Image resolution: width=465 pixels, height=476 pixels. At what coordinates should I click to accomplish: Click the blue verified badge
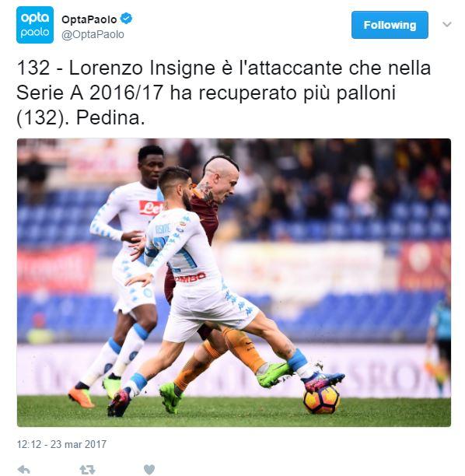point(126,19)
